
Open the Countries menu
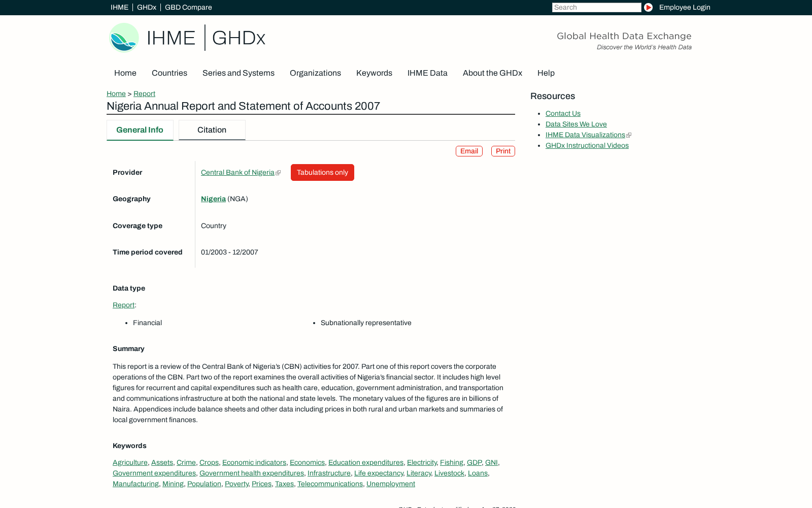[x=170, y=73]
